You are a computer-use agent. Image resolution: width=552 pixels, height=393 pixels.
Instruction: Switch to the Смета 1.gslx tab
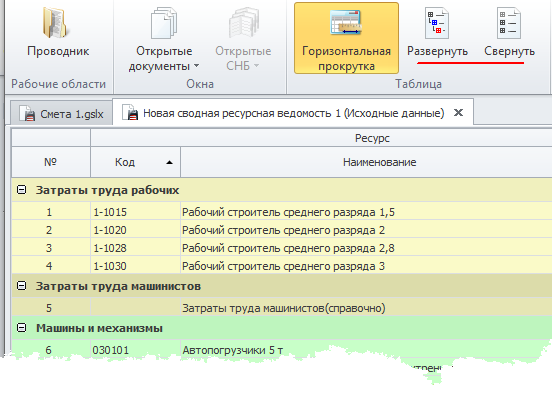pos(62,113)
